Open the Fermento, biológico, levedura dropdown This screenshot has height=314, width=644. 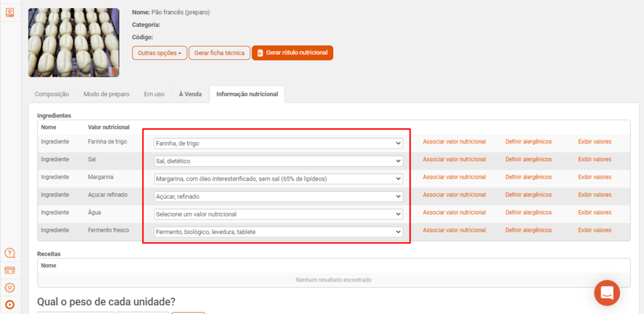pyautogui.click(x=279, y=232)
